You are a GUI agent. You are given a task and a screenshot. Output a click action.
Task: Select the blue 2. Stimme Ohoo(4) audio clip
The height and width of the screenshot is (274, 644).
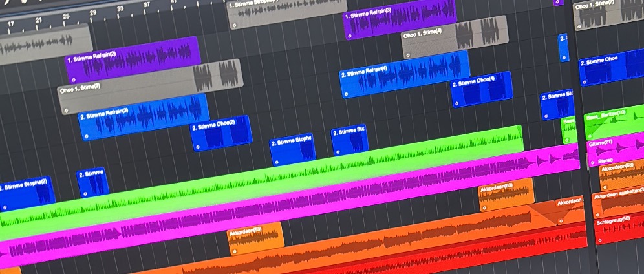(482, 89)
